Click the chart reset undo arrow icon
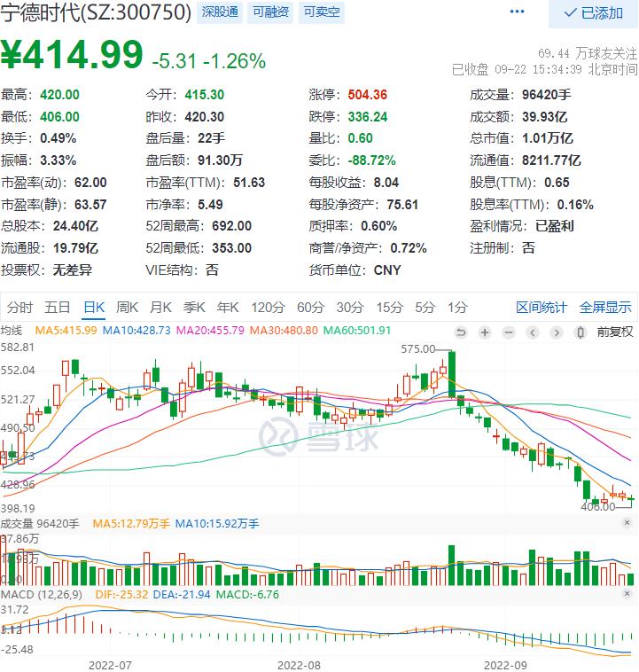Viewport: 639px width, 672px height. tap(461, 332)
